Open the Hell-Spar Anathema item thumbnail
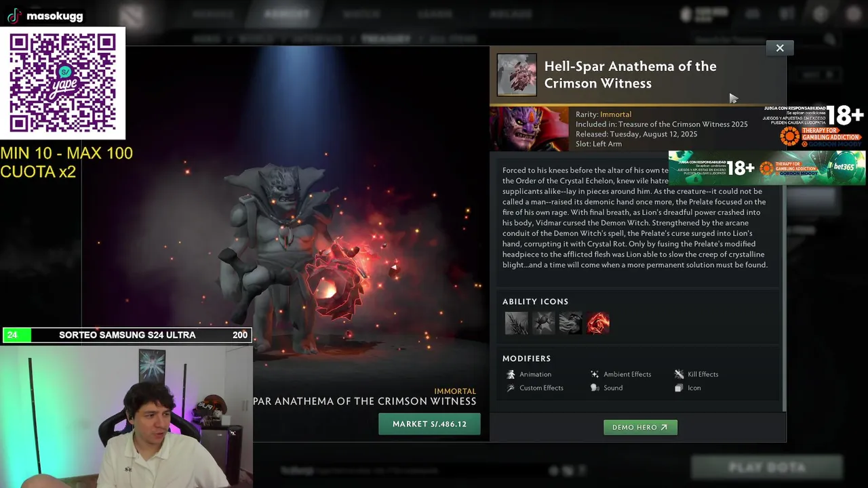The image size is (868, 488). 517,75
